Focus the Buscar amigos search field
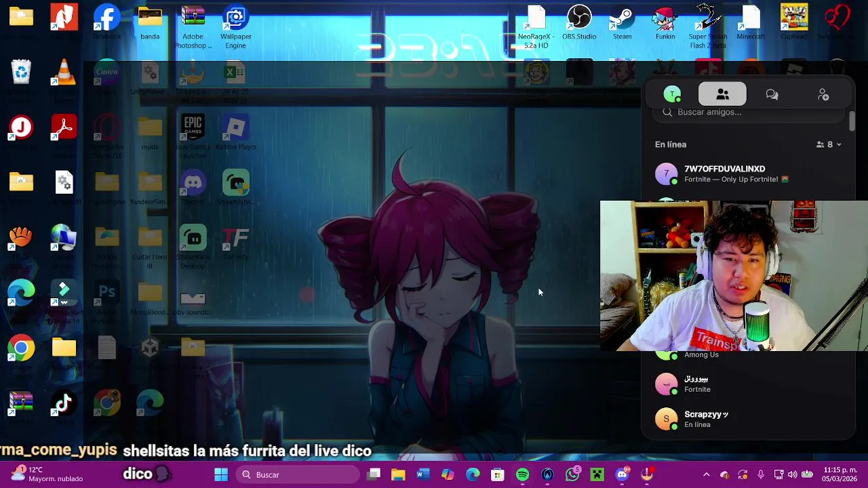This screenshot has height=488, width=868. [x=750, y=112]
